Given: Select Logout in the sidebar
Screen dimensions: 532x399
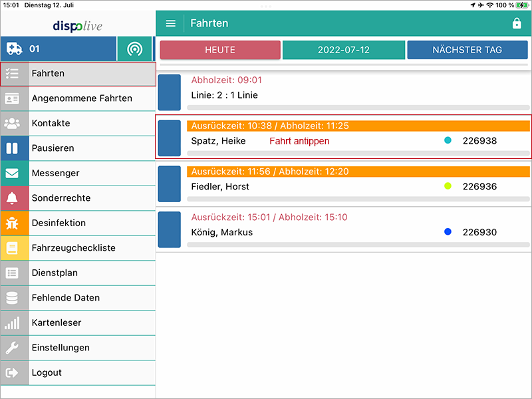Looking at the screenshot, I should (78, 373).
